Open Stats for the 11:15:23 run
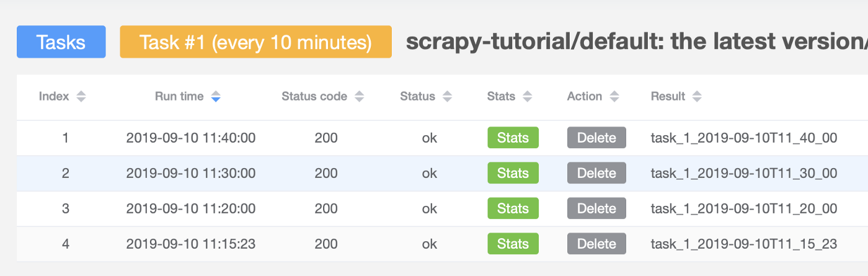 513,244
